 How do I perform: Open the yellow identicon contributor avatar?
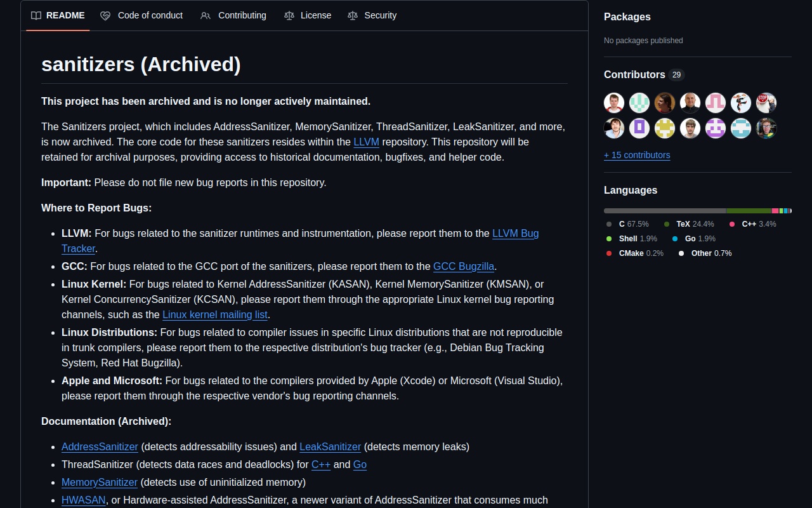(665, 128)
